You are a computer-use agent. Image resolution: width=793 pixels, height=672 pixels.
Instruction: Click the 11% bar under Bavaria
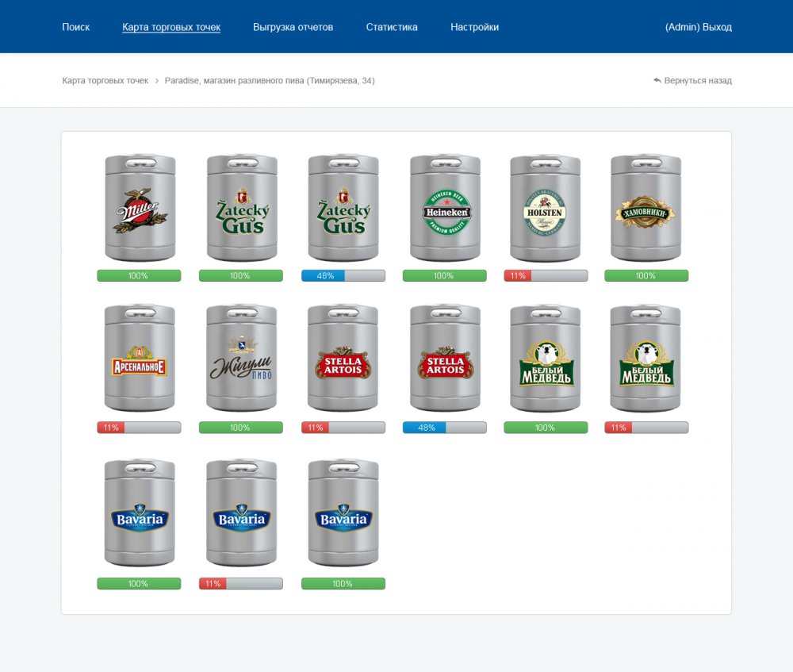[241, 583]
